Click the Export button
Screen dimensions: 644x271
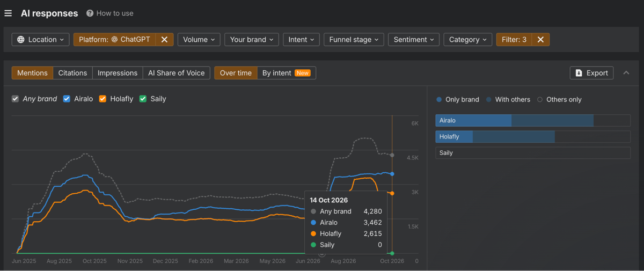(591, 73)
